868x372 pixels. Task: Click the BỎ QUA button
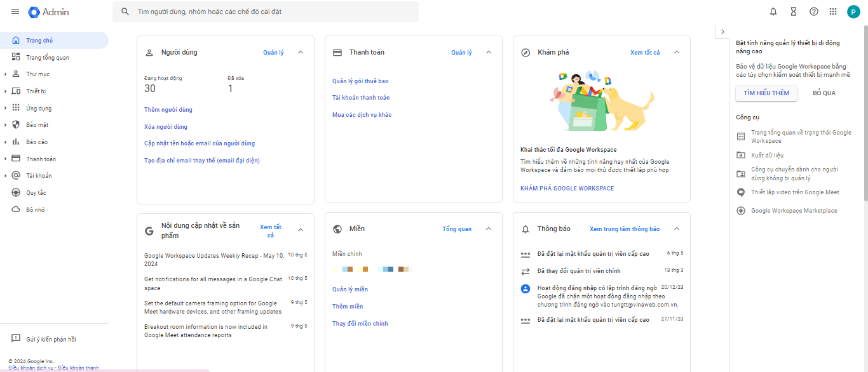824,93
